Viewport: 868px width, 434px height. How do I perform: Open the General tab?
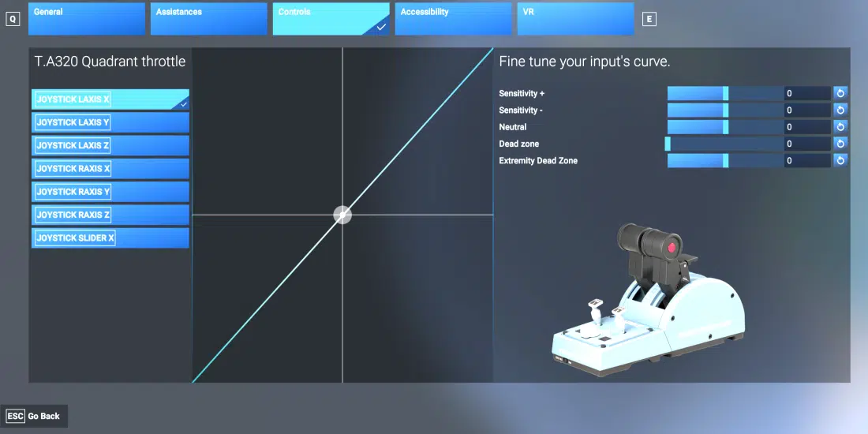pos(86,19)
